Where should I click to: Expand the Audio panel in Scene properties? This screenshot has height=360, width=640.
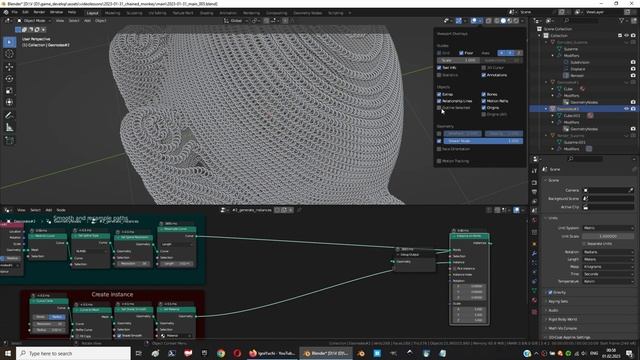(x=553, y=311)
